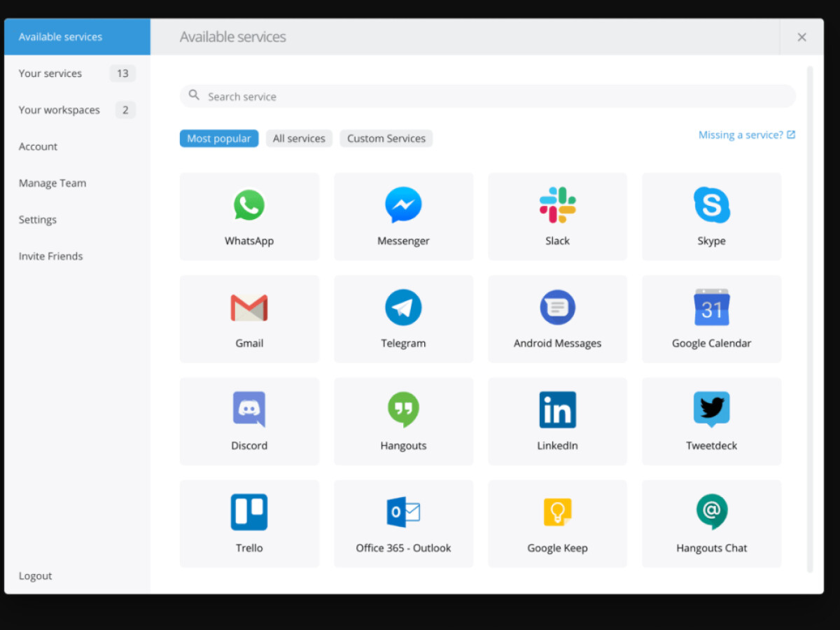Screen dimensions: 840x630
Task: Select the Most popular filter
Action: tap(218, 139)
